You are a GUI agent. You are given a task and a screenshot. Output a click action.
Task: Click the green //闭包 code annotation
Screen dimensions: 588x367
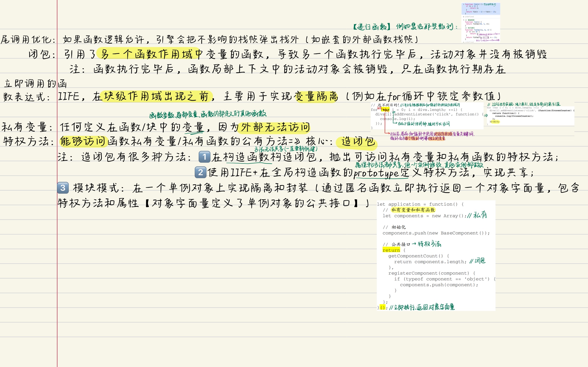(x=477, y=261)
